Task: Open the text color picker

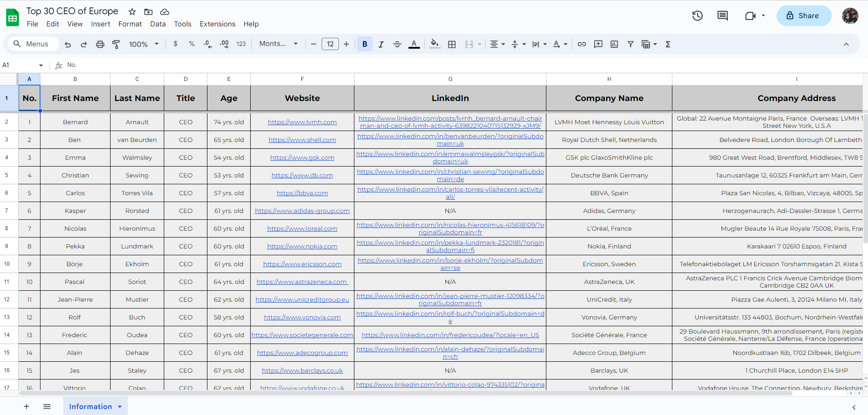Action: (414, 44)
